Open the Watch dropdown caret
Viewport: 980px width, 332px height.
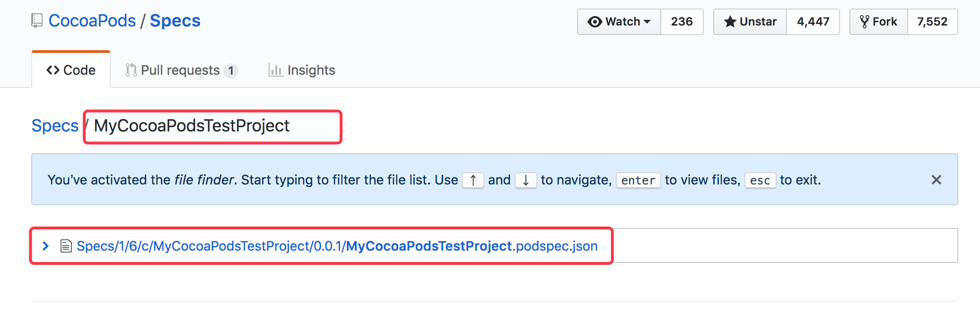pos(647,22)
